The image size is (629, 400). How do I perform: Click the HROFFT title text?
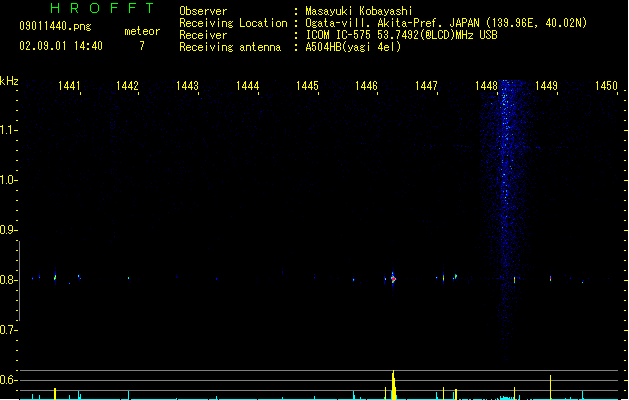103,8
